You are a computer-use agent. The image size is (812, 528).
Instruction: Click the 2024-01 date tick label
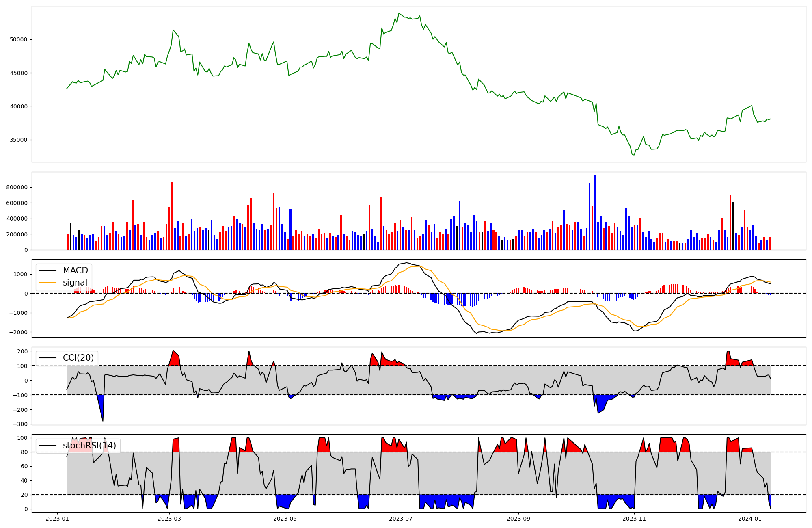click(750, 519)
